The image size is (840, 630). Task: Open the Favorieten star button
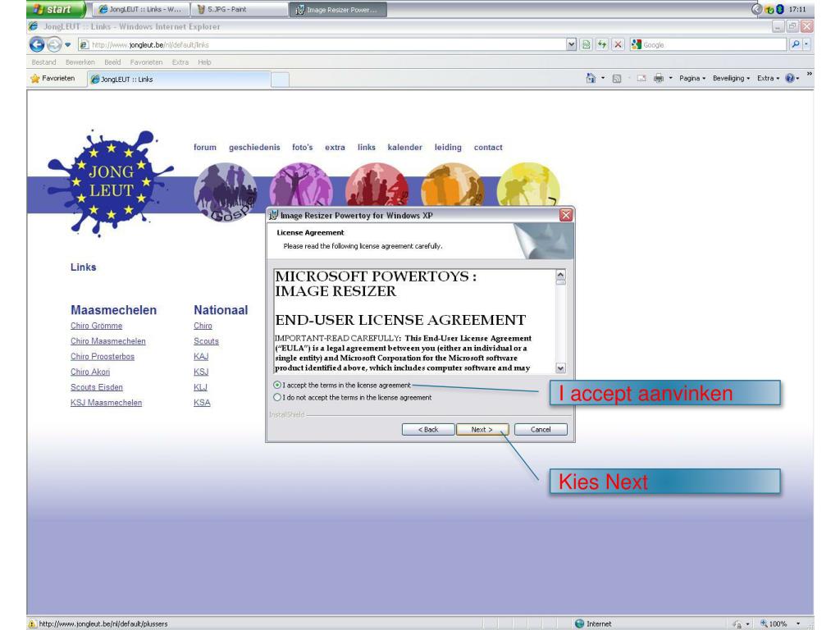[52, 79]
